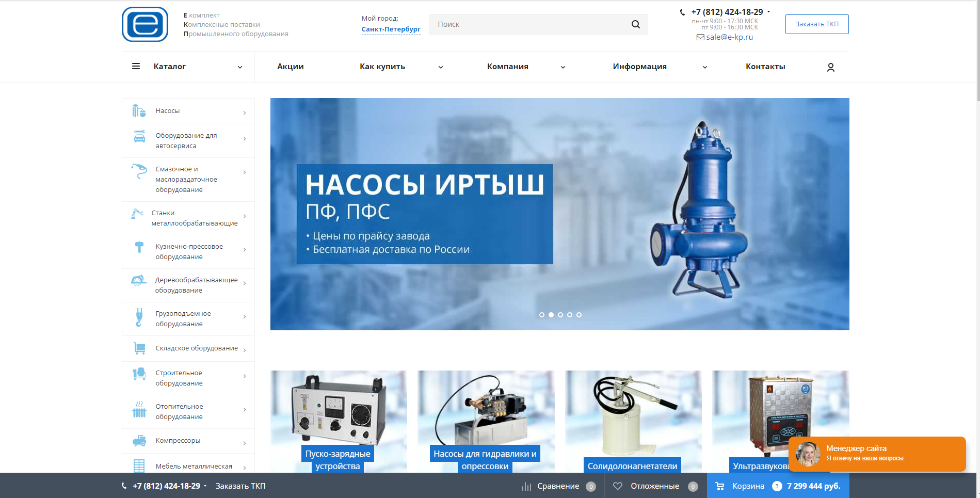
Task: Open the Пуско-зарядные устройства product tile
Action: click(x=339, y=422)
